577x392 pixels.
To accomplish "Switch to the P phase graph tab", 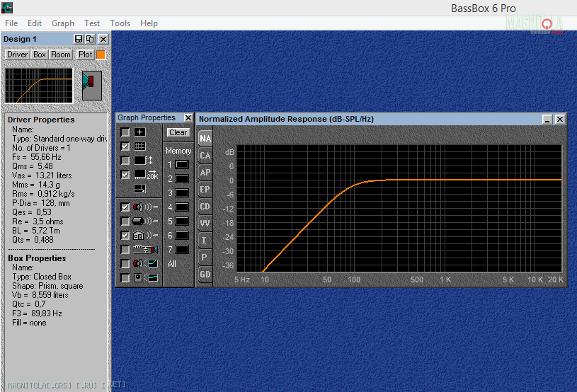I will coord(205,257).
